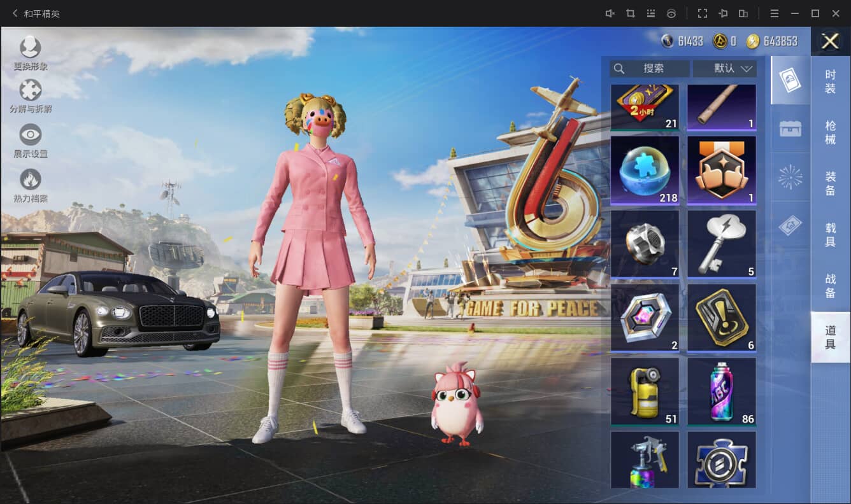Screen dimensions: 851x504
Task: Open the 默认 sorting dropdown
Action: [725, 68]
